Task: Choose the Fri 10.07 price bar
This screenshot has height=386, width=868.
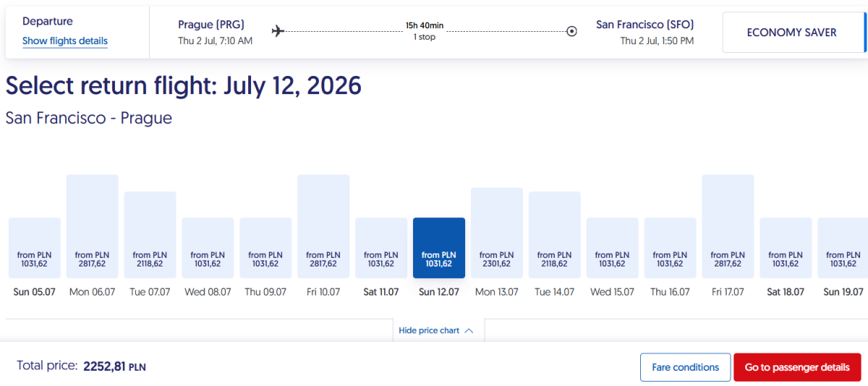Action: click(x=323, y=226)
